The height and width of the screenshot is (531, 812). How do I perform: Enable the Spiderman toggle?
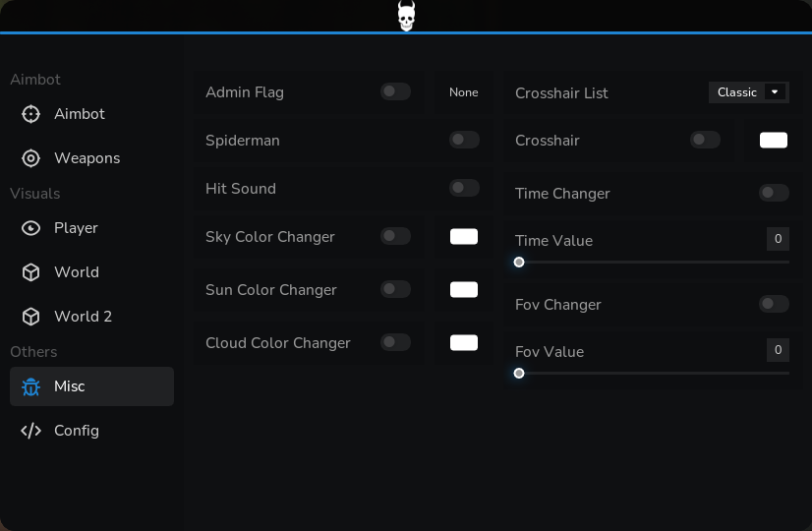click(465, 140)
